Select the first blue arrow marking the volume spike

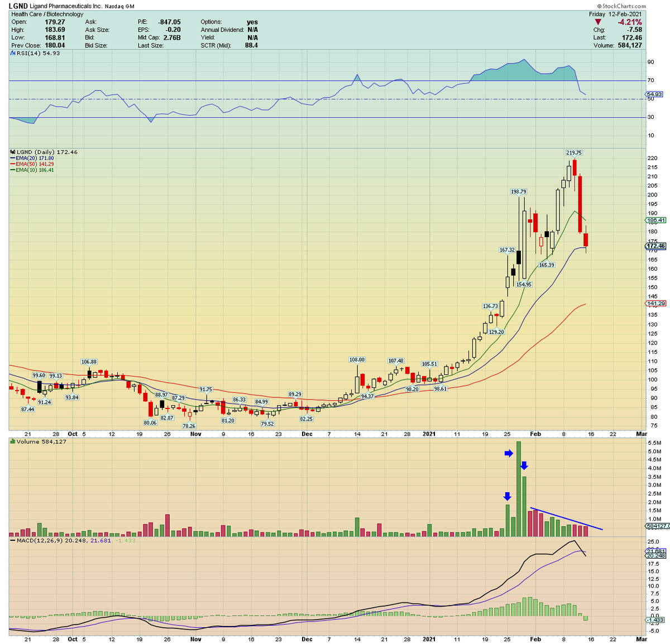click(x=508, y=454)
